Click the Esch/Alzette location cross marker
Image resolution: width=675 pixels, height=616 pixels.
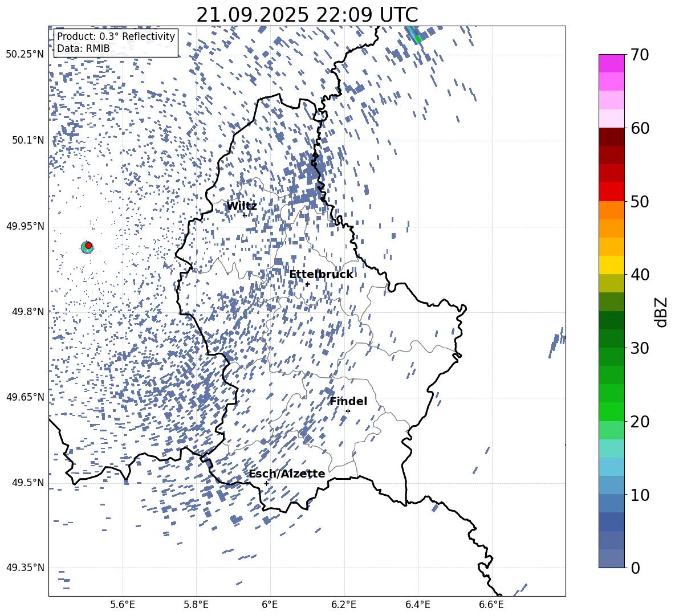click(266, 483)
